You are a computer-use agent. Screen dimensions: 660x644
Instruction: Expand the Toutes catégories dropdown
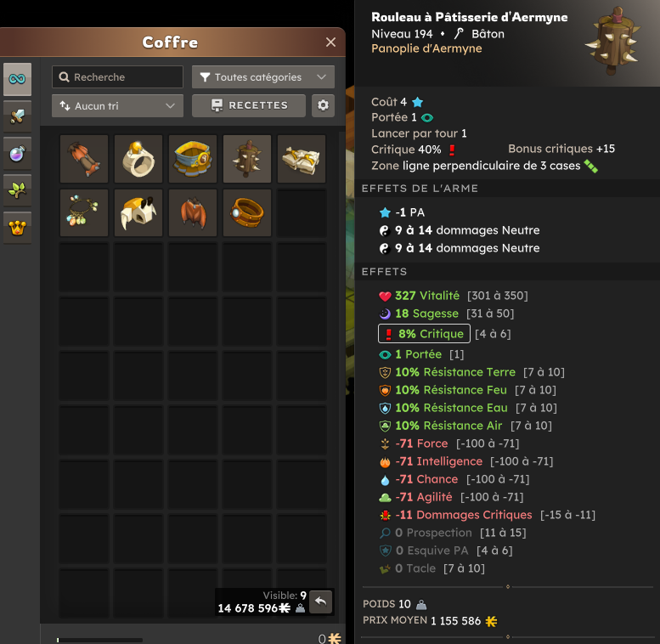coord(263,77)
